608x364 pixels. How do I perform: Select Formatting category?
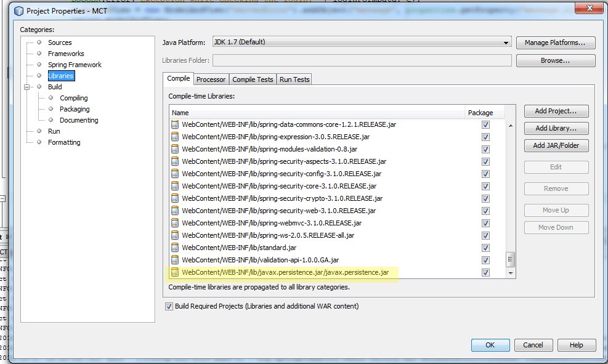(64, 142)
